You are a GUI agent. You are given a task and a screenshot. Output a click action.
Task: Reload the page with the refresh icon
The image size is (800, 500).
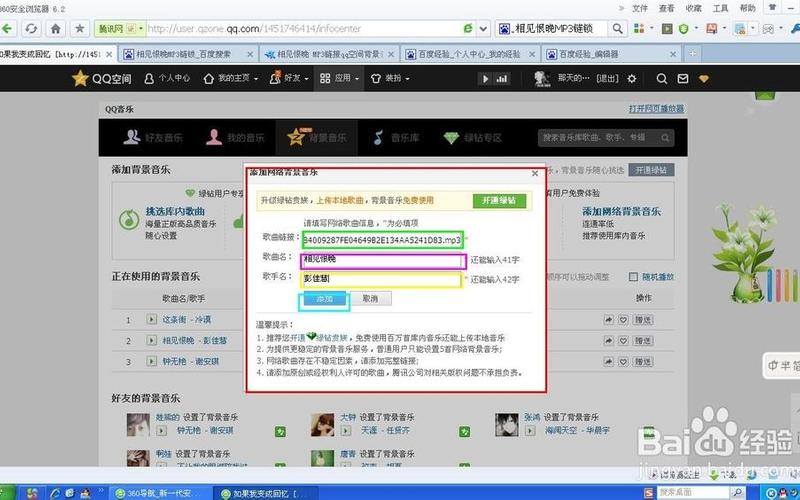pyautogui.click(x=31, y=29)
